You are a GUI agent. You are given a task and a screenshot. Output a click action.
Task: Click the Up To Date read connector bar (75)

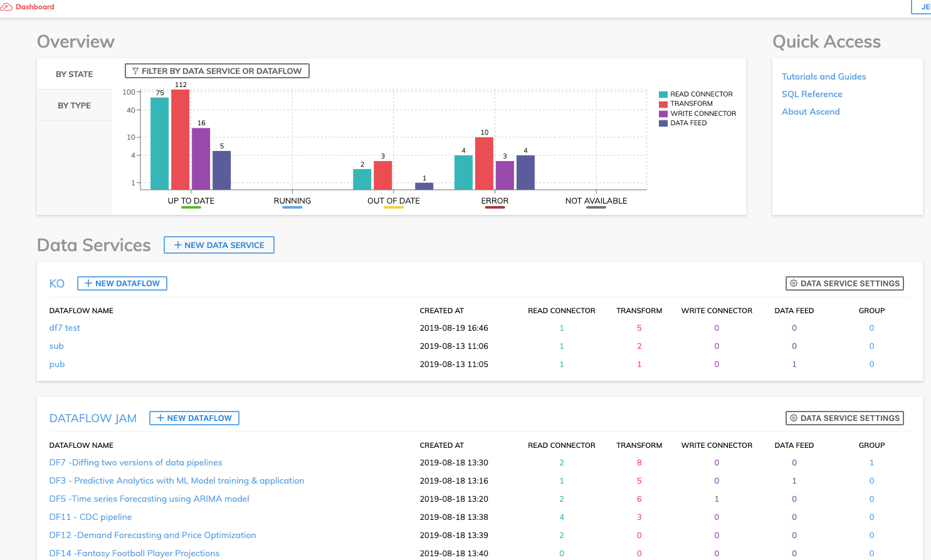pyautogui.click(x=160, y=143)
